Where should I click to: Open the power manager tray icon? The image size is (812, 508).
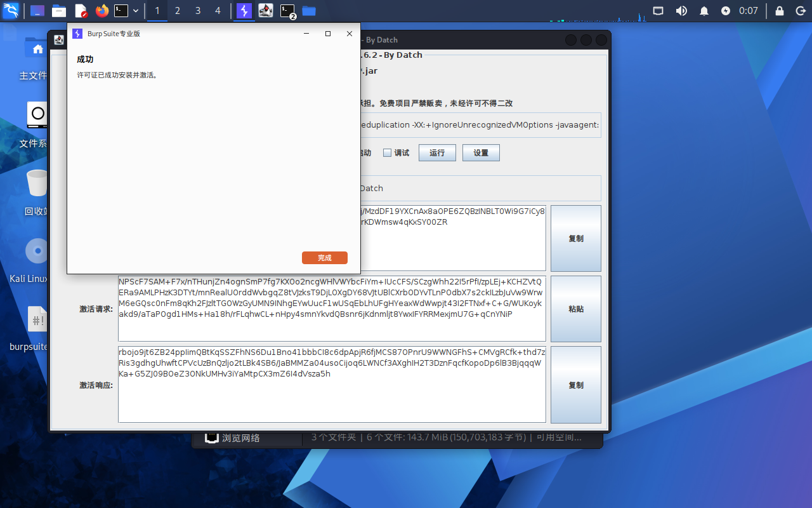coord(726,11)
